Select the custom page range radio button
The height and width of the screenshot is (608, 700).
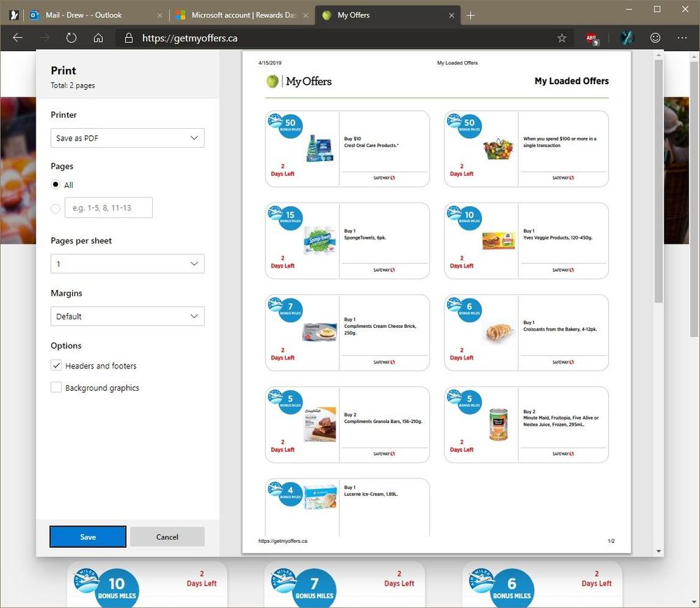tap(55, 209)
